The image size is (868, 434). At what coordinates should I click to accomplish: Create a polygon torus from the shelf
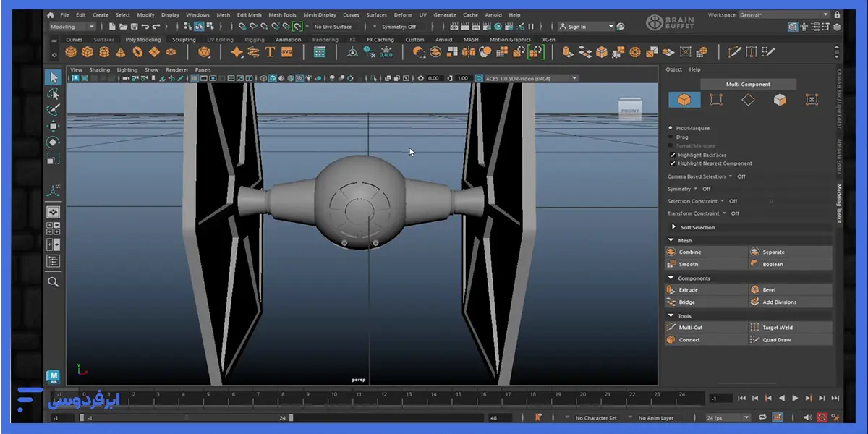pyautogui.click(x=137, y=52)
